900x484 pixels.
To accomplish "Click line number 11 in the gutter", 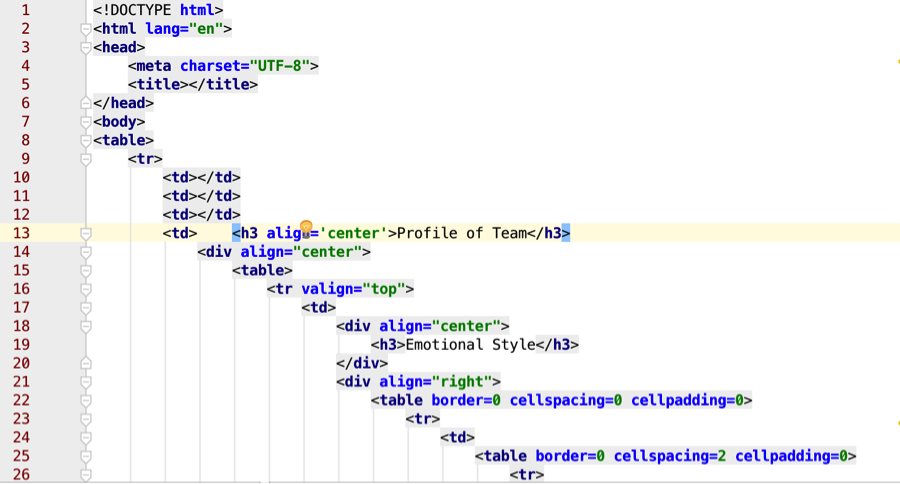I will coord(21,196).
